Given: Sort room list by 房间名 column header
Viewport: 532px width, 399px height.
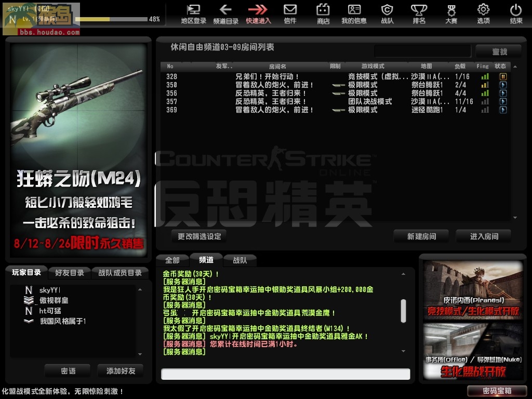Looking at the screenshot, I should pos(277,66).
